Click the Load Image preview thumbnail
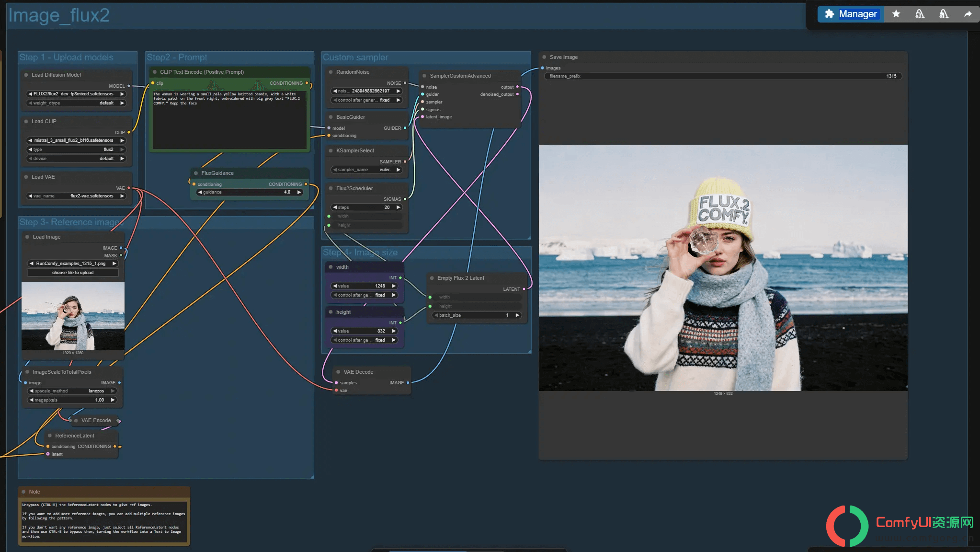 coord(73,316)
